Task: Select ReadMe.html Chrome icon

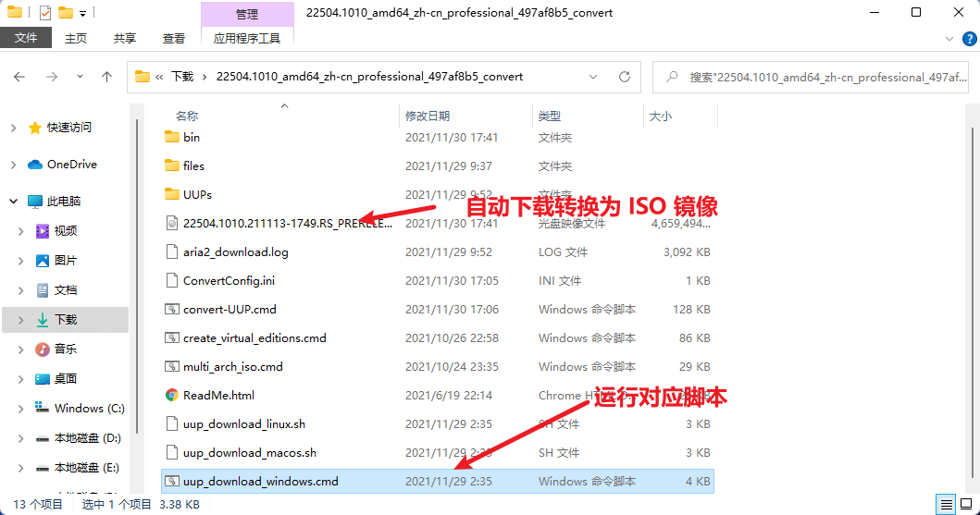Action: point(172,395)
